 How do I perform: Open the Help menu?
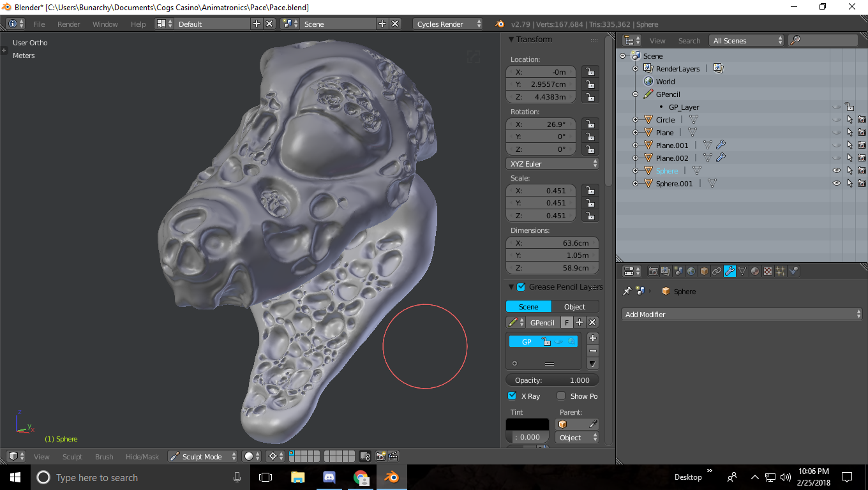pyautogui.click(x=138, y=24)
